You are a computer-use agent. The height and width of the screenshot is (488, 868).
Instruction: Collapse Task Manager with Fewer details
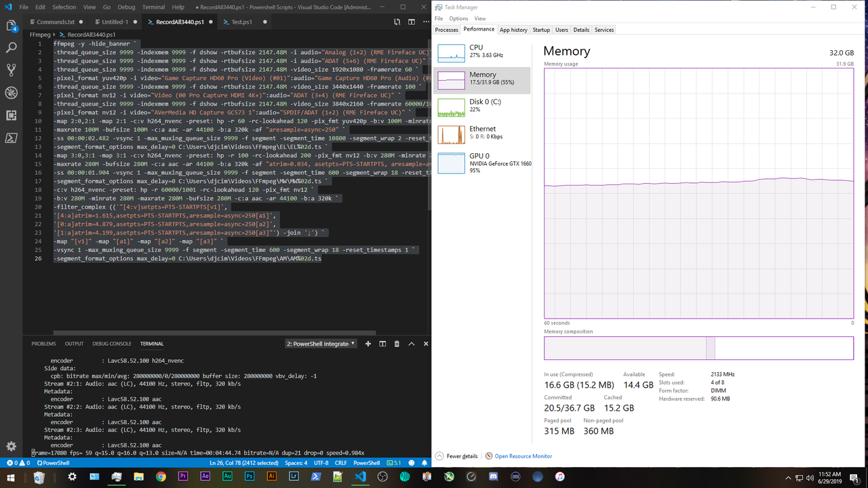click(456, 456)
